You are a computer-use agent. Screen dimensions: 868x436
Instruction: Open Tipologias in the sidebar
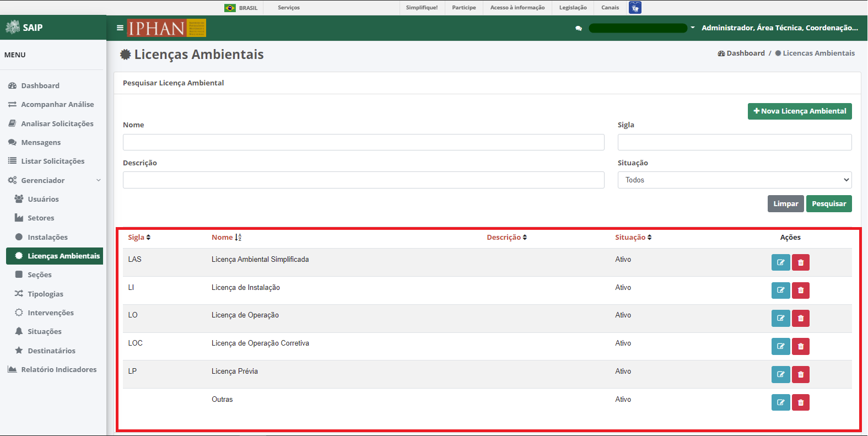coord(45,294)
